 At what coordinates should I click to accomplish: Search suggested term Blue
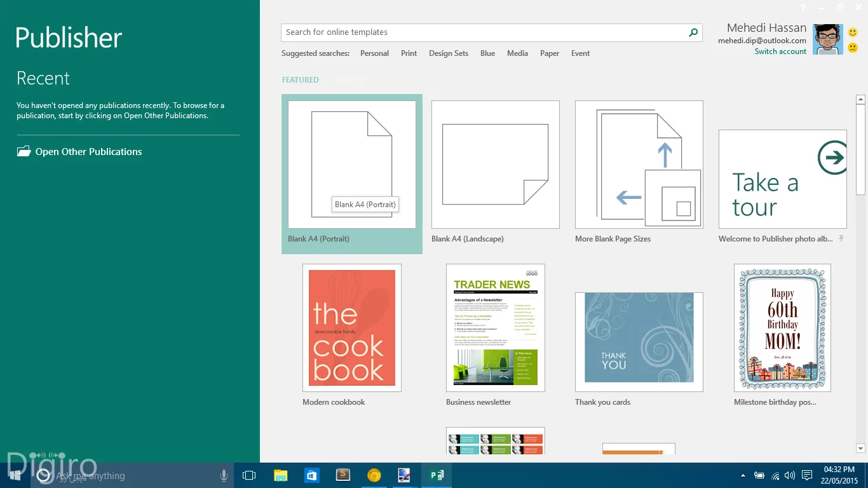click(x=487, y=53)
